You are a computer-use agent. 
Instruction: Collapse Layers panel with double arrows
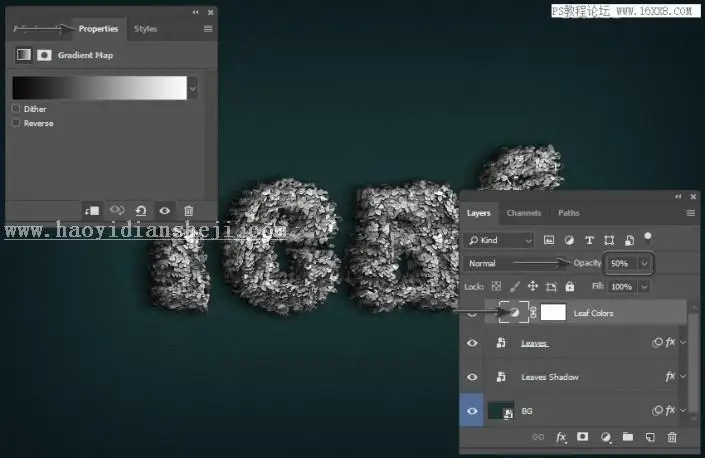point(678,196)
